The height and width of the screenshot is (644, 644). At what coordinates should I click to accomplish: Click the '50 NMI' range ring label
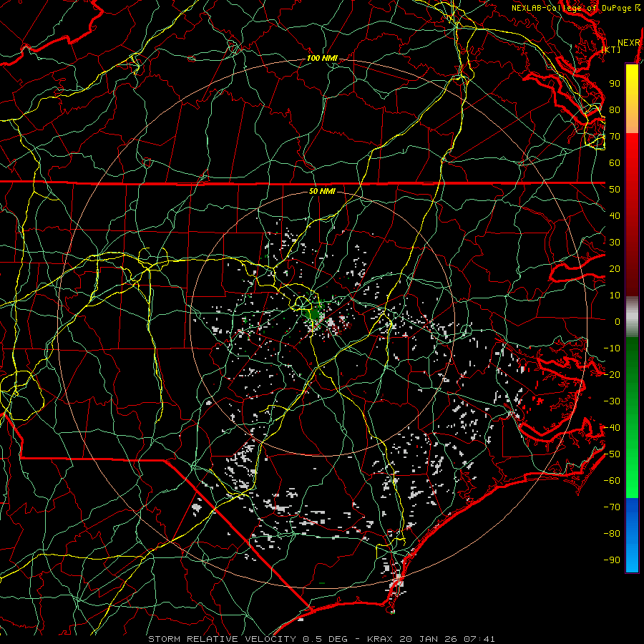click(322, 191)
